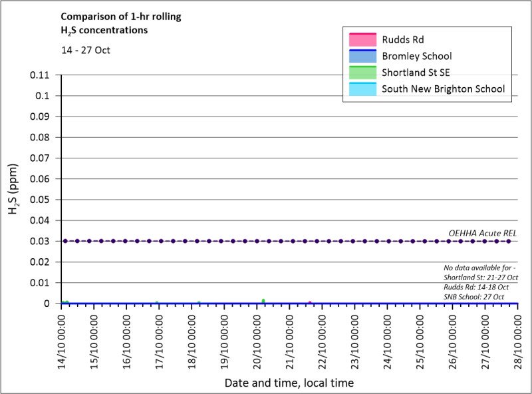Select the South New Brighton School legend label

(443, 89)
